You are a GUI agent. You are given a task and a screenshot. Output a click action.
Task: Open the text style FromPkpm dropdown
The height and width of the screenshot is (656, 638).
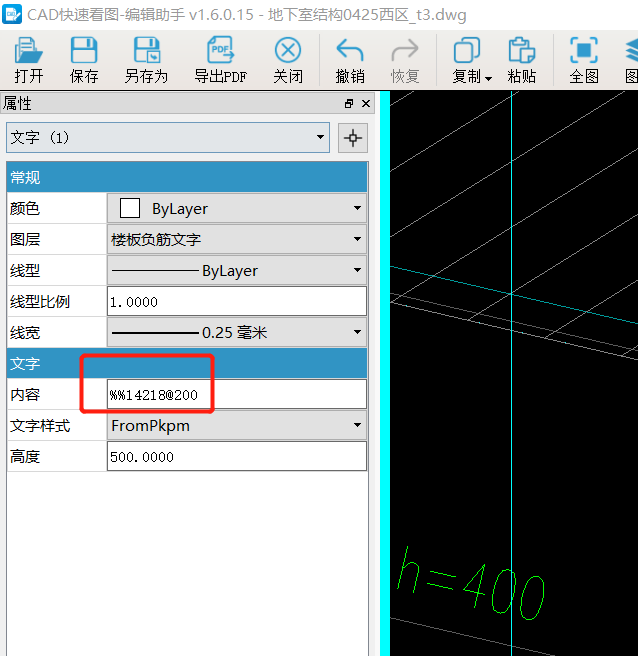pos(357,425)
